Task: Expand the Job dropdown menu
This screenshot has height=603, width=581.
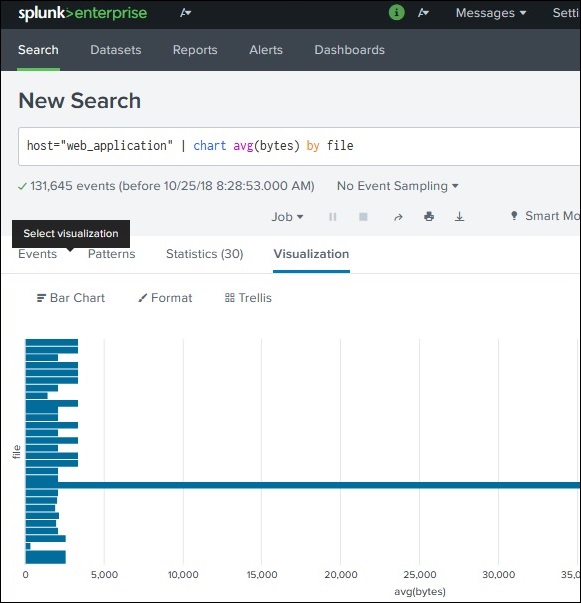Action: pyautogui.click(x=287, y=217)
